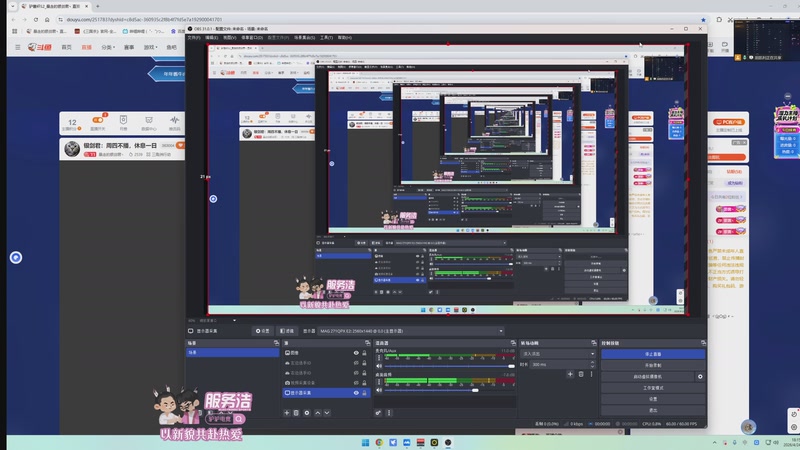
Task: Open Mic/Aux channel options menu
Action: point(379,358)
